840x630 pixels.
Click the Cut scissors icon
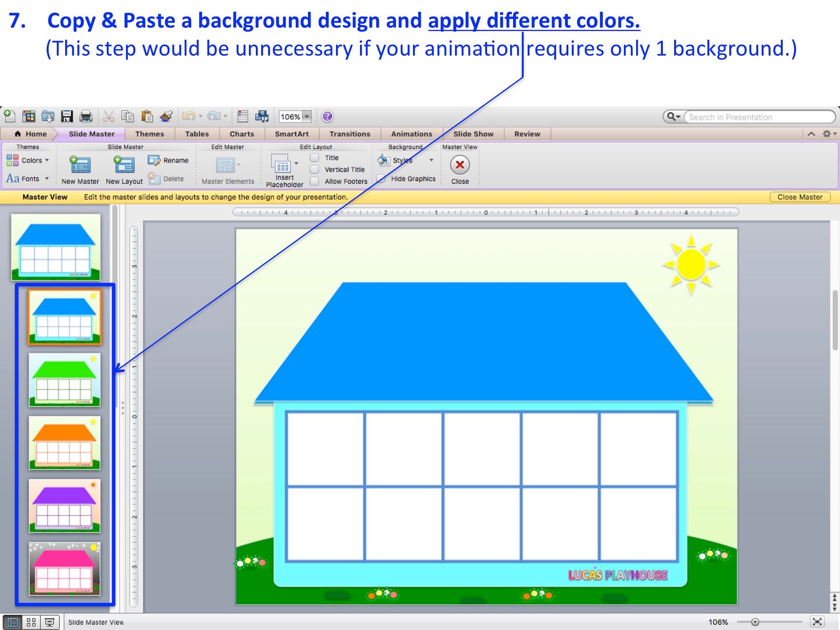pos(108,116)
